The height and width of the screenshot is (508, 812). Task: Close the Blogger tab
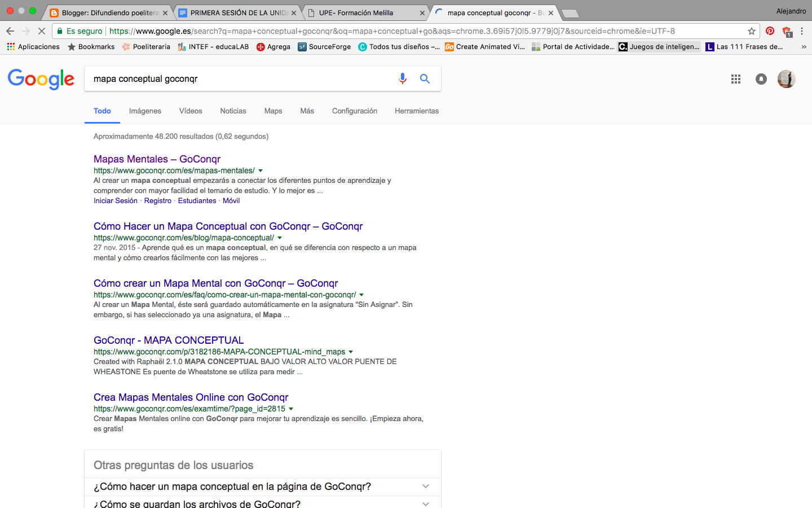point(165,13)
